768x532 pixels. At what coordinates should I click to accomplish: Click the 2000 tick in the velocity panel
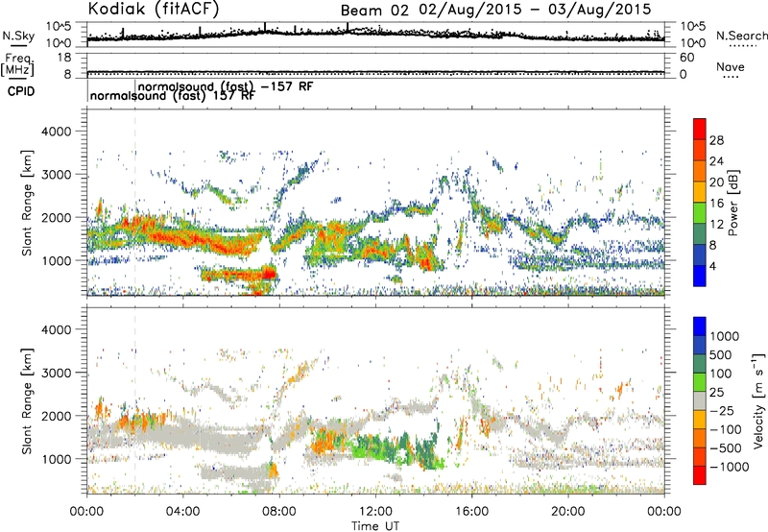[56, 417]
